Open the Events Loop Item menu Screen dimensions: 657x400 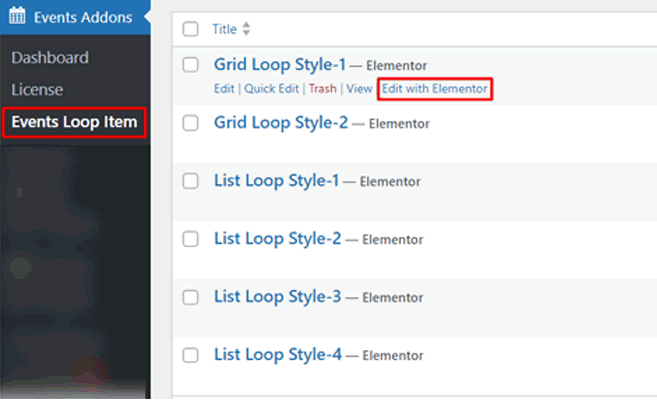pos(74,123)
